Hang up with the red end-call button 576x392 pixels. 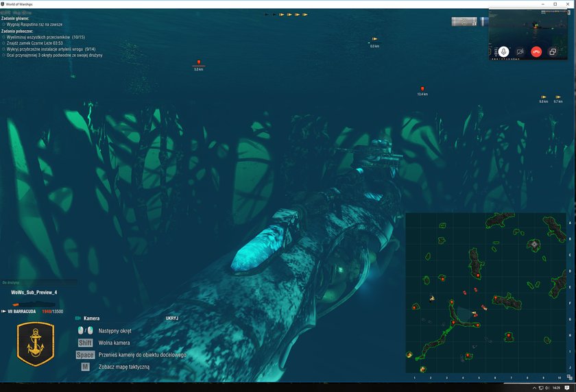pyautogui.click(x=536, y=52)
